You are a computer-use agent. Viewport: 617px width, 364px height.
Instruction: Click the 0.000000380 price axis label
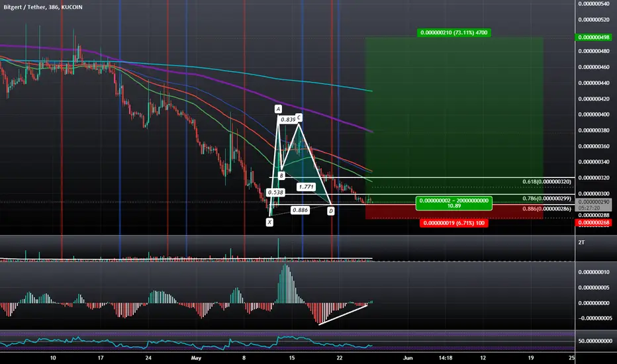(x=594, y=130)
